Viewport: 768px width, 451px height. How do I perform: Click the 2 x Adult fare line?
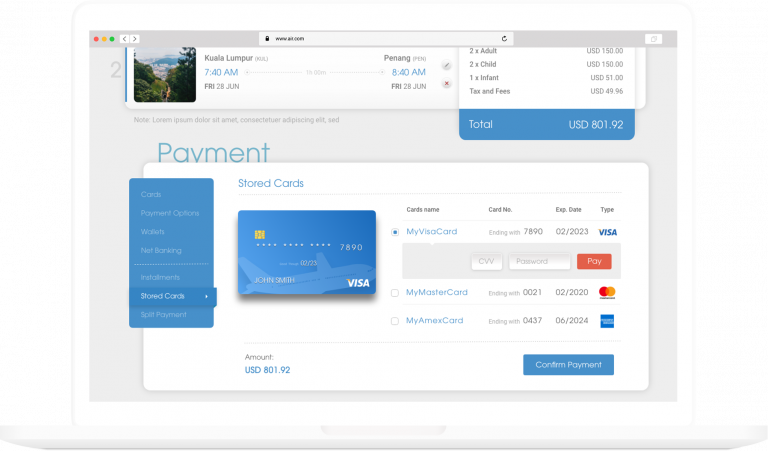click(546, 51)
